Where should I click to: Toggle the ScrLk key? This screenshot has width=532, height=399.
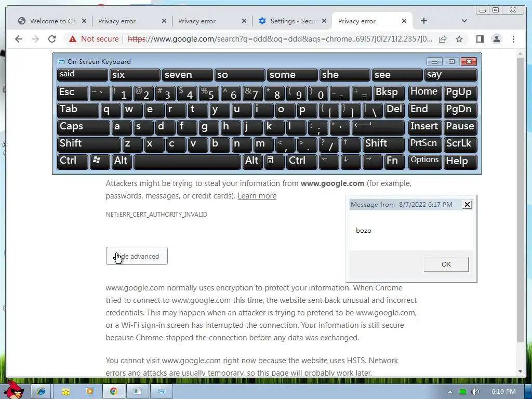[460, 144]
